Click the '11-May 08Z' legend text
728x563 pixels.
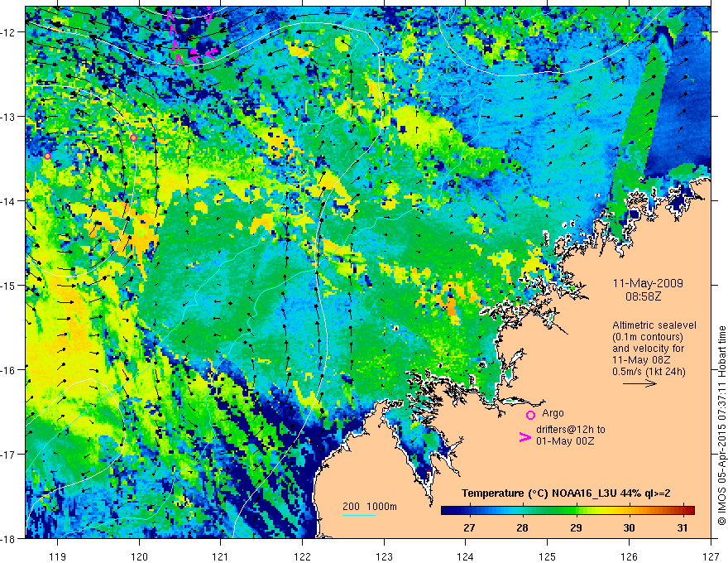coord(640,360)
